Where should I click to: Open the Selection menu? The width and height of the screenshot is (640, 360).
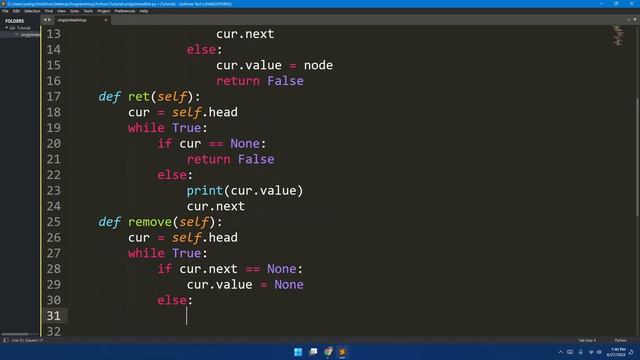coord(32,11)
